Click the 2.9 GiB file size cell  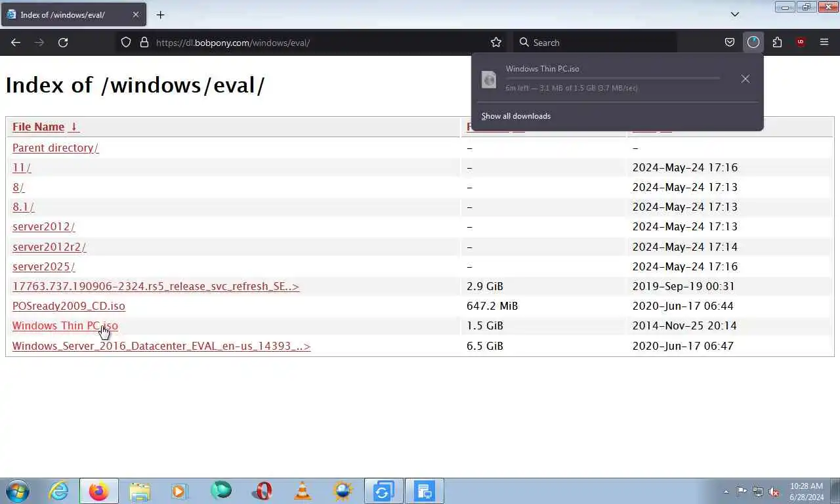click(x=485, y=286)
